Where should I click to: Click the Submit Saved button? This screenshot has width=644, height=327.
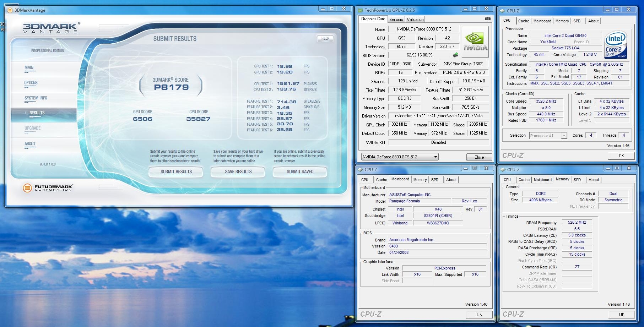tap(300, 172)
